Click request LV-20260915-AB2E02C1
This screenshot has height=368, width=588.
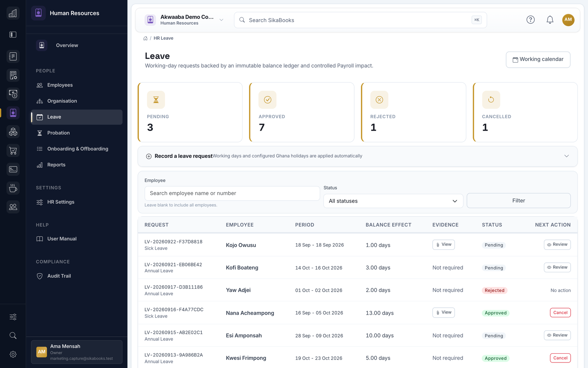coord(173,332)
